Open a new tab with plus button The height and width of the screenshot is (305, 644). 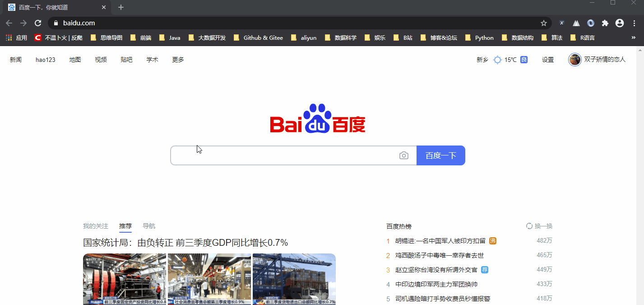(121, 7)
